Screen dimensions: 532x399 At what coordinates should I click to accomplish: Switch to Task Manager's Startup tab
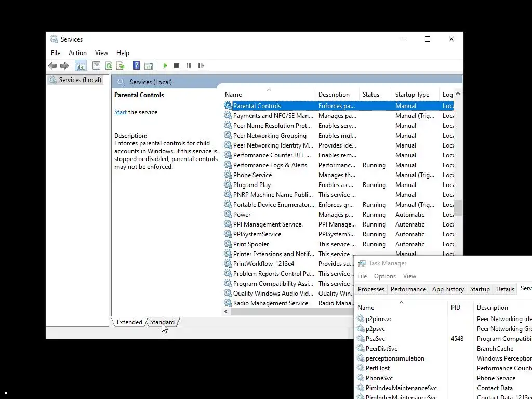point(480,289)
